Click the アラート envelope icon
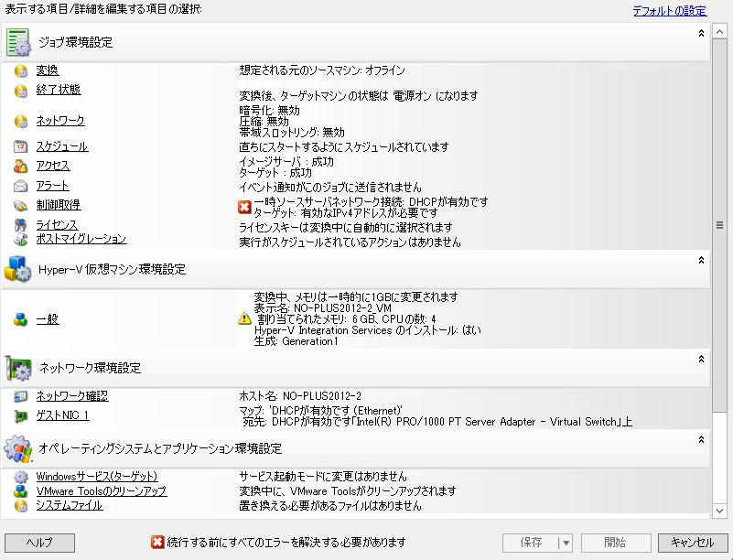Image resolution: width=733 pixels, height=560 pixels. [20, 187]
